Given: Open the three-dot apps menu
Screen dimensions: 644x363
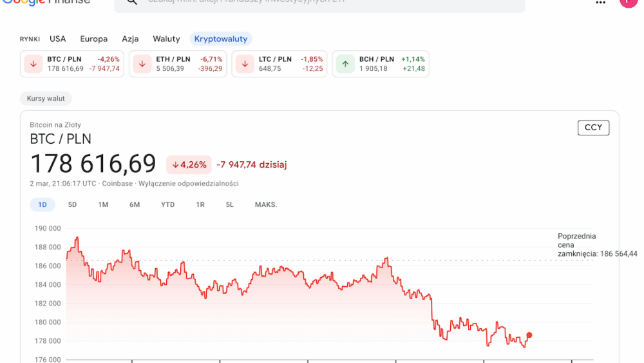Looking at the screenshot, I should [600, 3].
